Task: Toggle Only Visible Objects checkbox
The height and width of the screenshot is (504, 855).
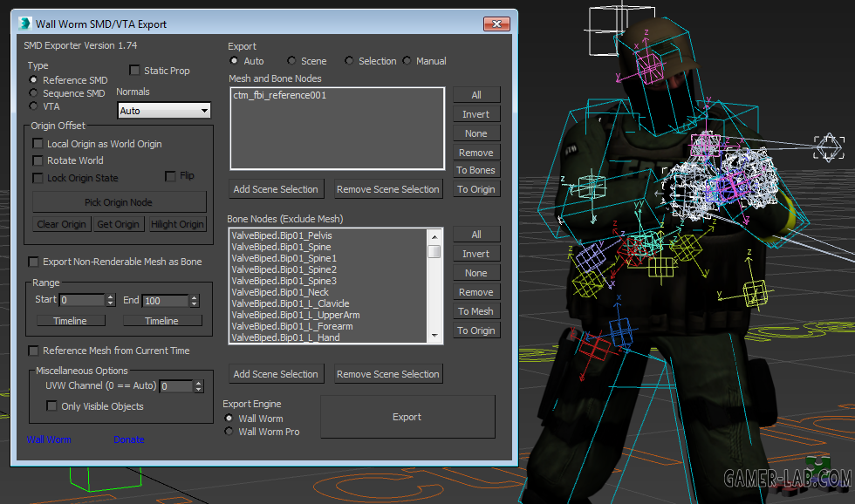Action: click(51, 406)
